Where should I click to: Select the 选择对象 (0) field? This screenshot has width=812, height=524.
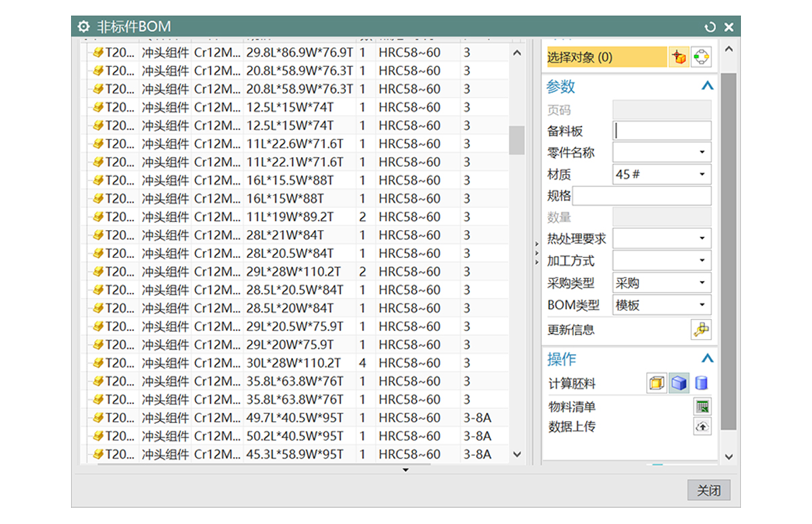point(606,58)
